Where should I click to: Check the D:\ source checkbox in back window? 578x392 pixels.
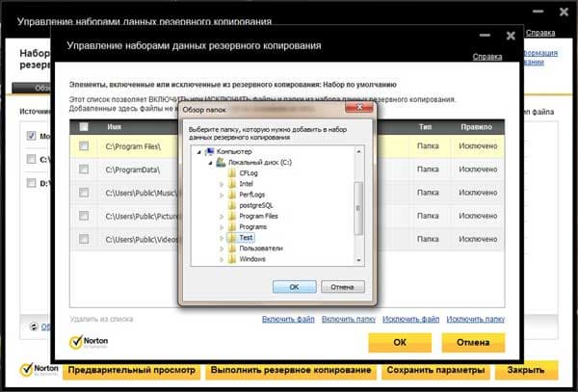32,183
